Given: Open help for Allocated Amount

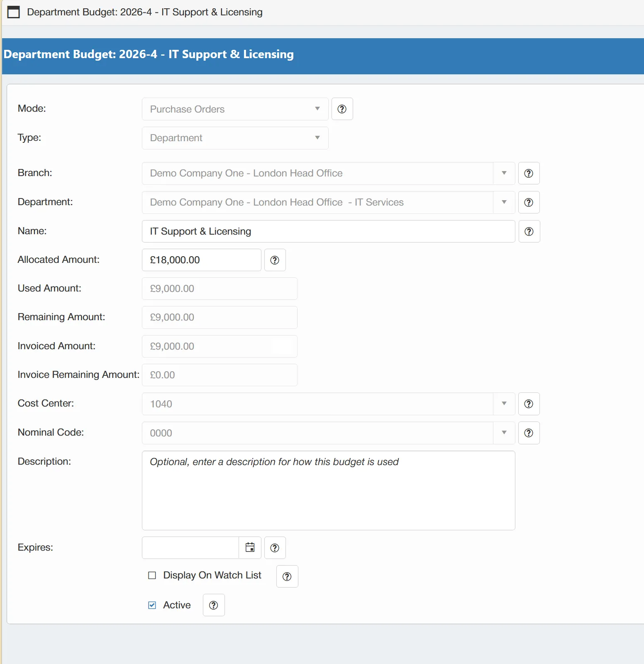Looking at the screenshot, I should coord(275,260).
